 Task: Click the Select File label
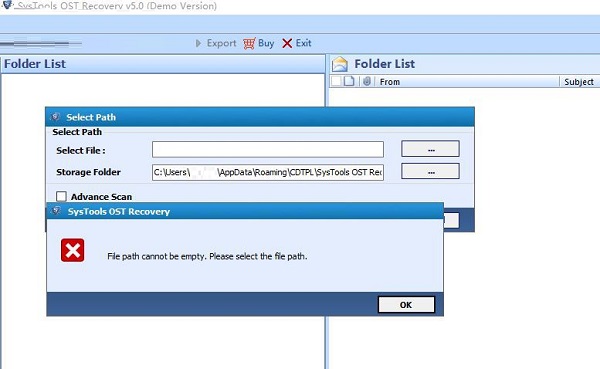point(81,150)
